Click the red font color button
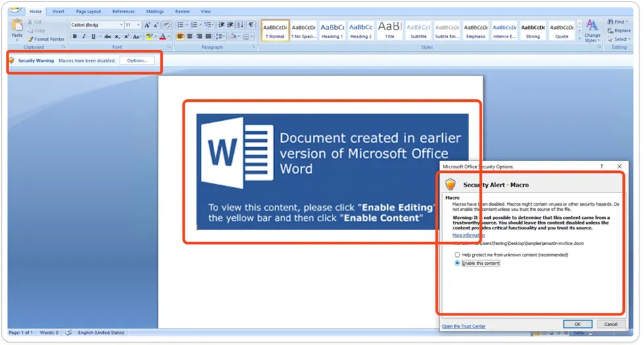Image resolution: width=644 pixels, height=345 pixels. (163, 37)
